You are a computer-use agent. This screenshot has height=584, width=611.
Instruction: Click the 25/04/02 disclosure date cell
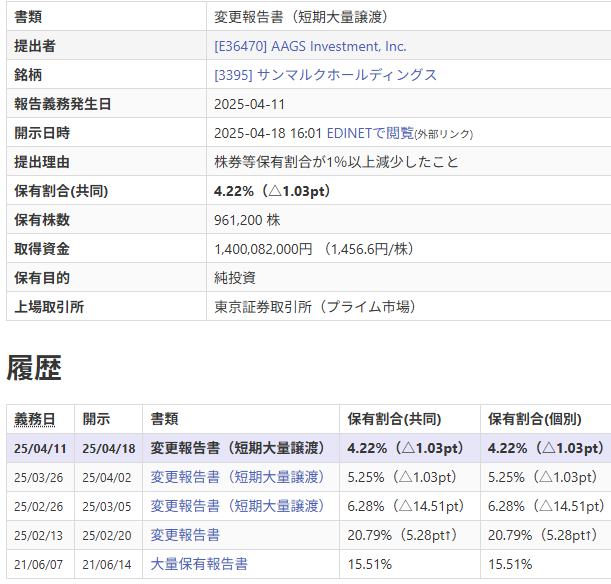(x=107, y=478)
